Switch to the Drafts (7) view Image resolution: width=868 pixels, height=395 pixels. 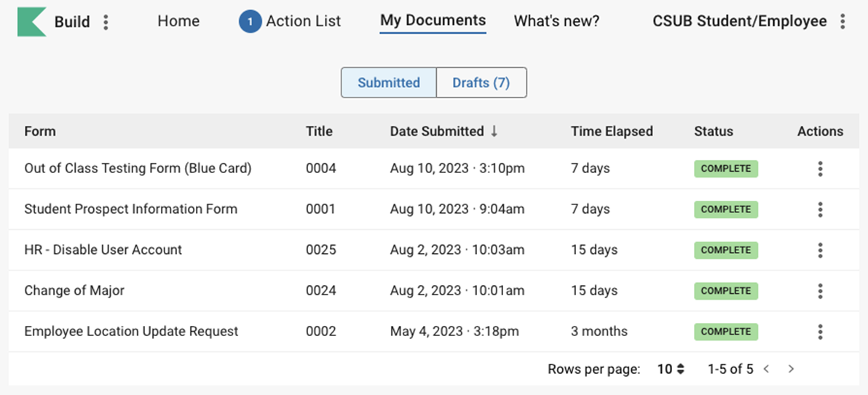click(481, 83)
